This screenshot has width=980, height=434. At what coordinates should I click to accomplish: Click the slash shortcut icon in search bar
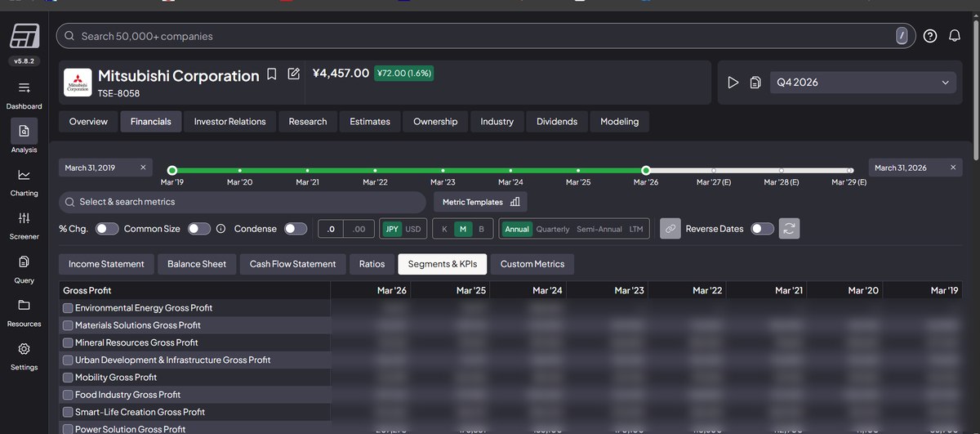click(x=902, y=36)
